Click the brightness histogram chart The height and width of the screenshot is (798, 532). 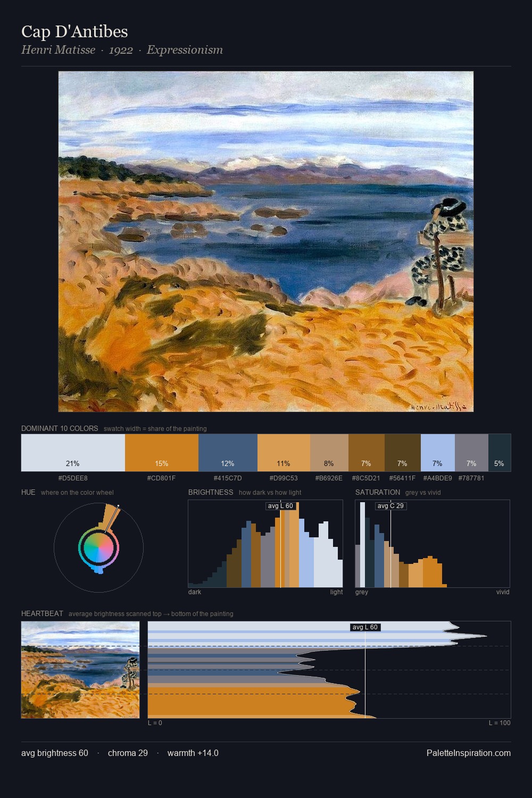pyautogui.click(x=265, y=544)
